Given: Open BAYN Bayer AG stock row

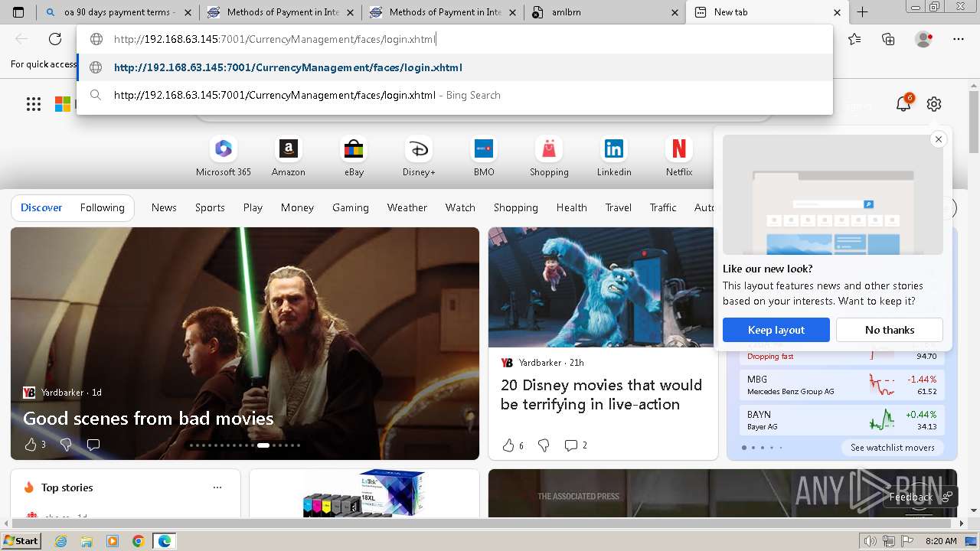Looking at the screenshot, I should 842,420.
